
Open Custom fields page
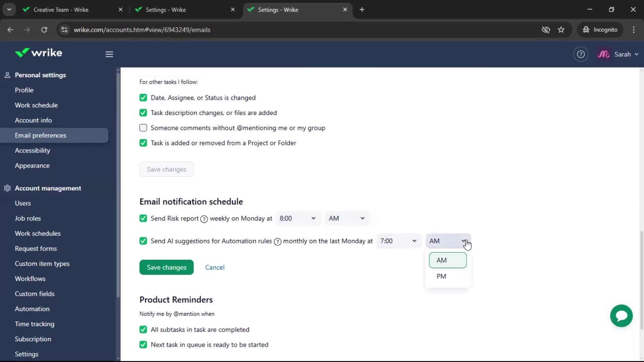35,294
